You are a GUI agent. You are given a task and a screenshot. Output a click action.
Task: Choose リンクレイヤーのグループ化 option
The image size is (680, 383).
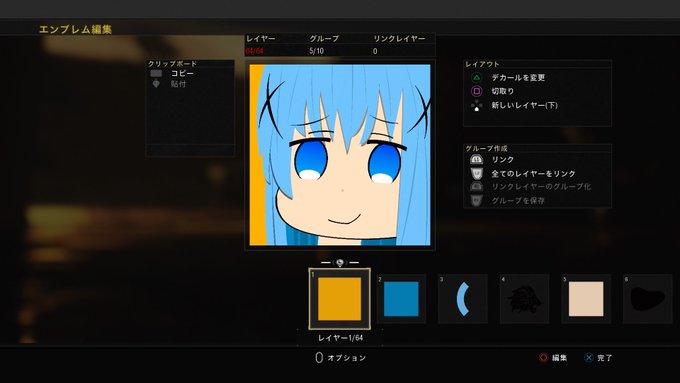tap(541, 187)
